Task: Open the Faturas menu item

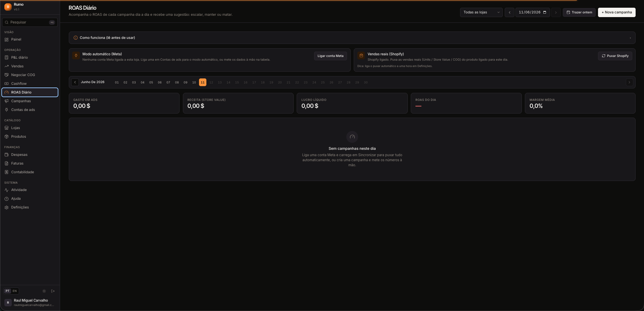Action: point(30,164)
